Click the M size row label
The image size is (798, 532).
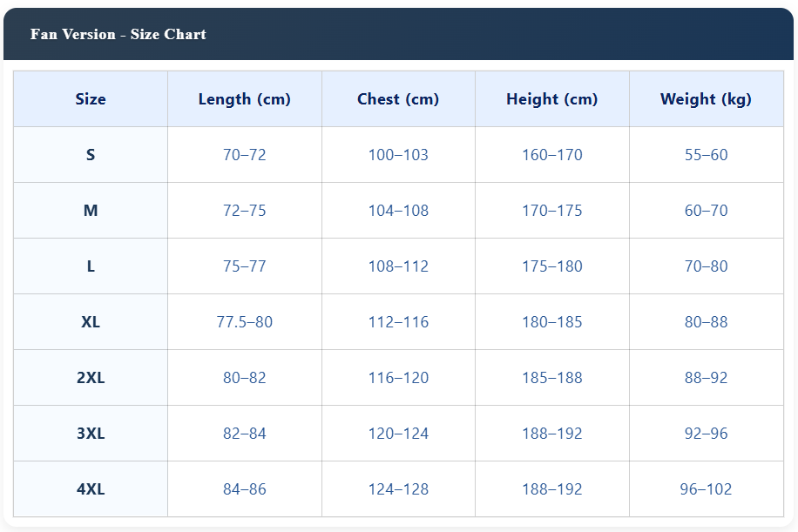pos(91,211)
